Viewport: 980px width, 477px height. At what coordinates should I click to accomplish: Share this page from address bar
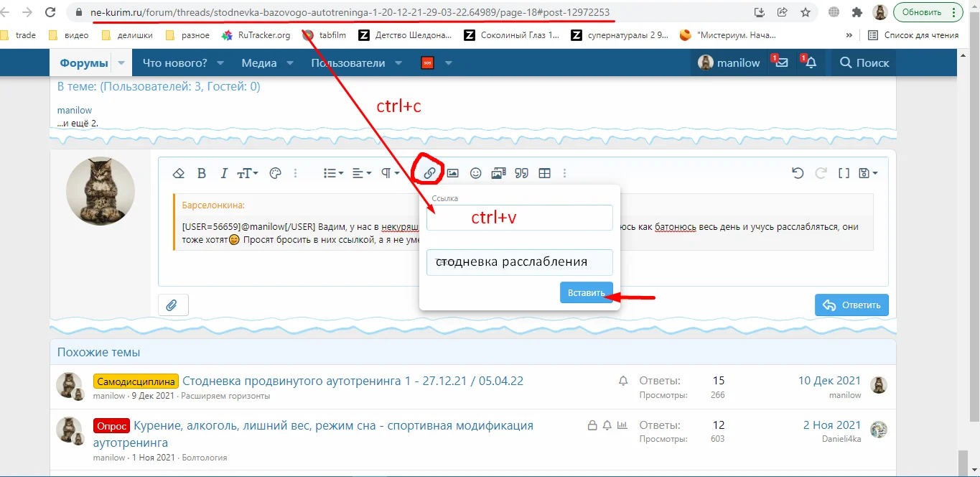[x=783, y=12]
